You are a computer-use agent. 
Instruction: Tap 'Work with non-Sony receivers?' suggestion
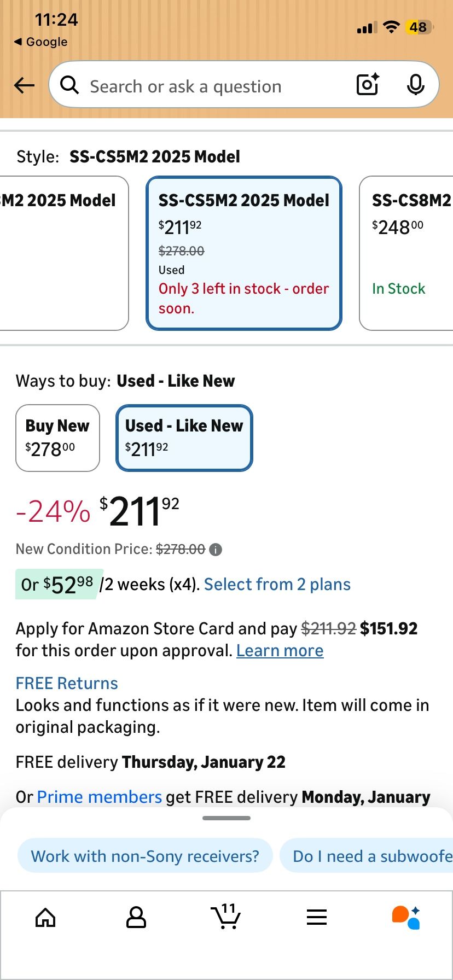tap(145, 856)
